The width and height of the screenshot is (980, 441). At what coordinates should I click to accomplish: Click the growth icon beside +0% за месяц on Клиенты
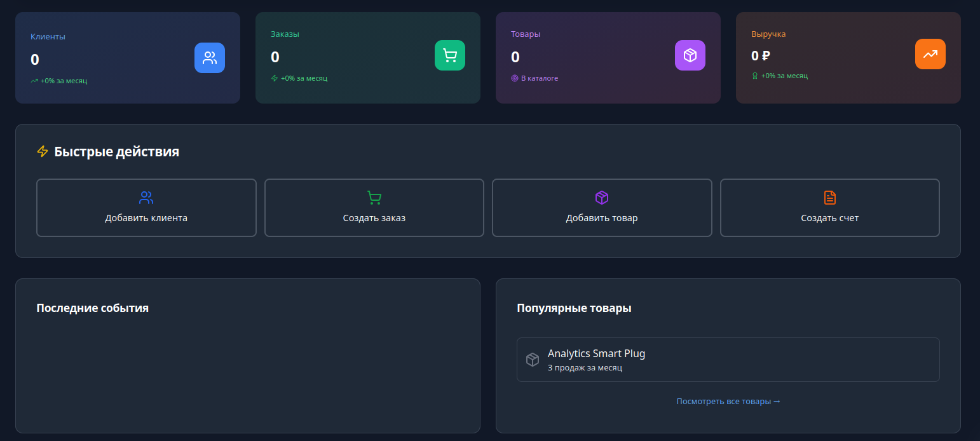tap(34, 81)
